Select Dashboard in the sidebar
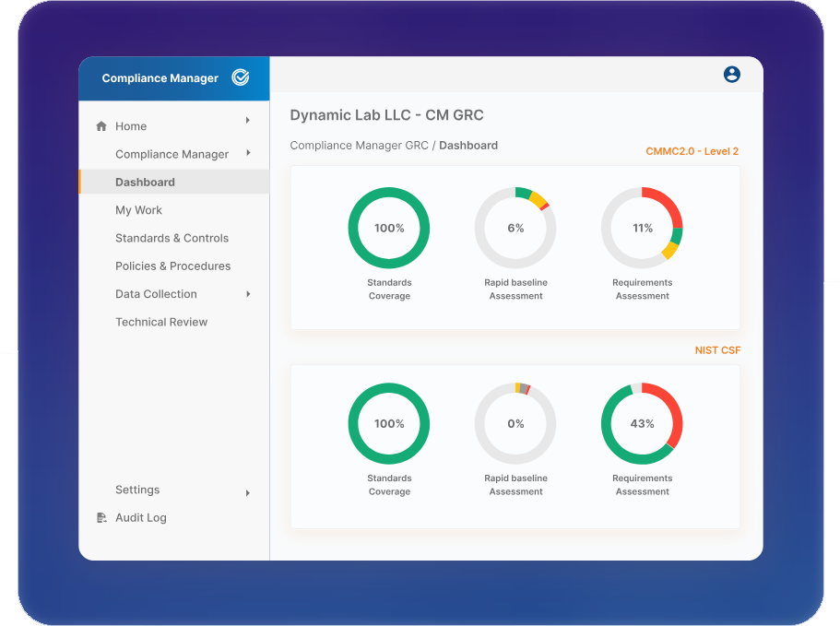Image resolution: width=840 pixels, height=626 pixels. (145, 182)
